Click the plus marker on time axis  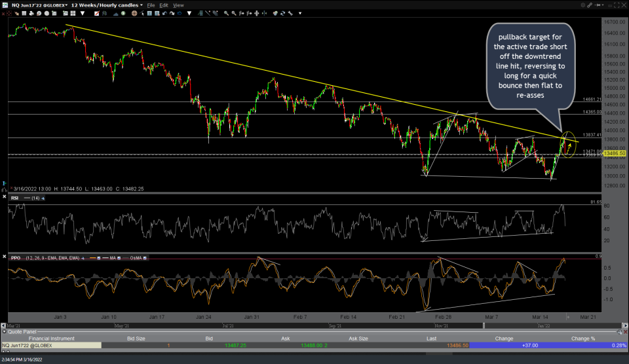[x=567, y=317]
